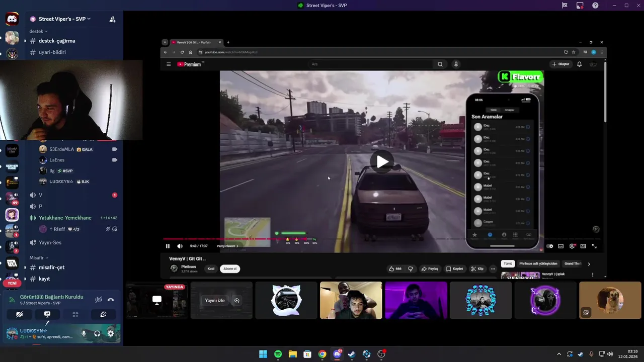Deafen with the headphones icon
Viewport: 644px width, 362px height.
coord(97,333)
